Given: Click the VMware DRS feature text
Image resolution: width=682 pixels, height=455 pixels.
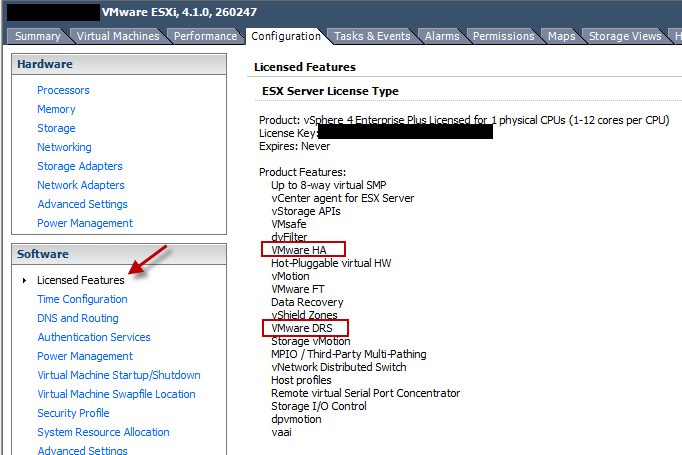Looking at the screenshot, I should point(301,328).
